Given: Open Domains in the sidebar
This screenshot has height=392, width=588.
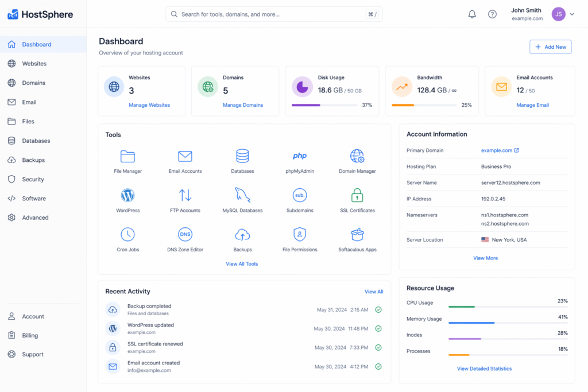Looking at the screenshot, I should coord(43,83).
